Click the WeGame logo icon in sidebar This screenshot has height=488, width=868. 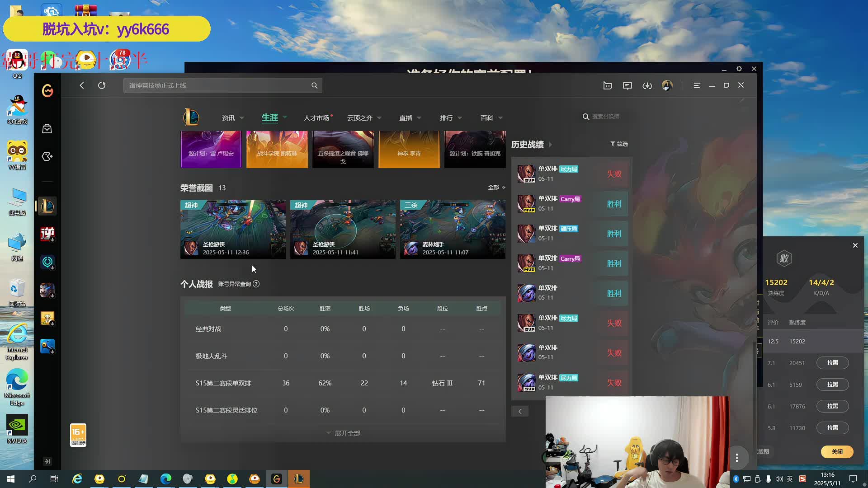coord(47,90)
